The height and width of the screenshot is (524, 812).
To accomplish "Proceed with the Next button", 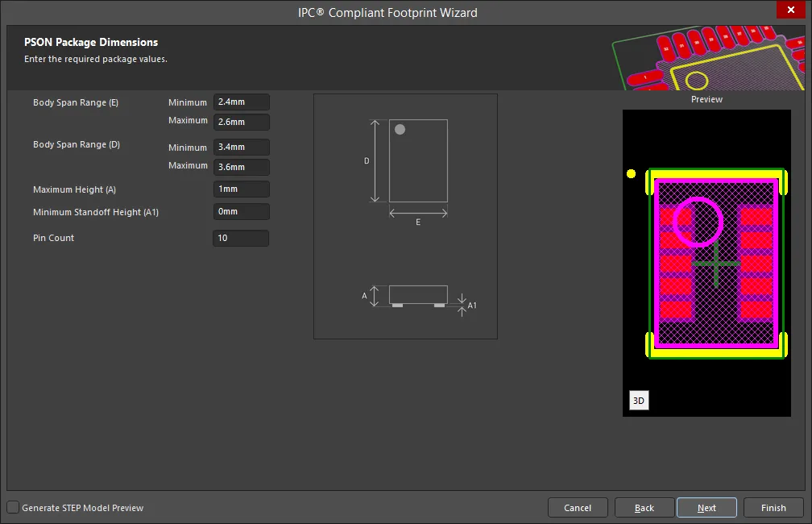I will (706, 507).
